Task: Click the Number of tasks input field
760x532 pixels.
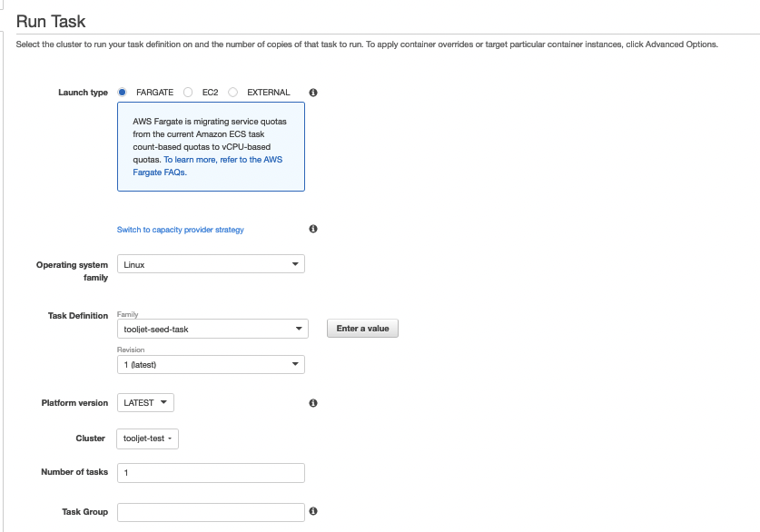Action: pyautogui.click(x=211, y=473)
